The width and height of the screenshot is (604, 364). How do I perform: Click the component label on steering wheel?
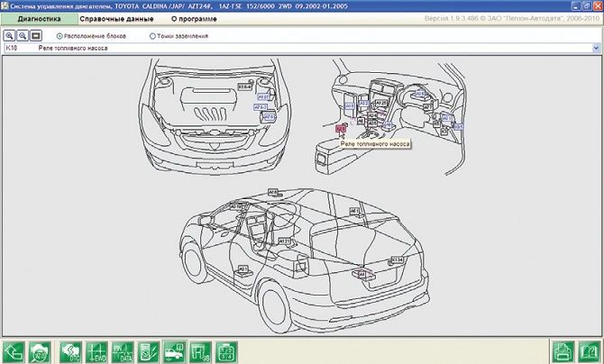coord(419,94)
